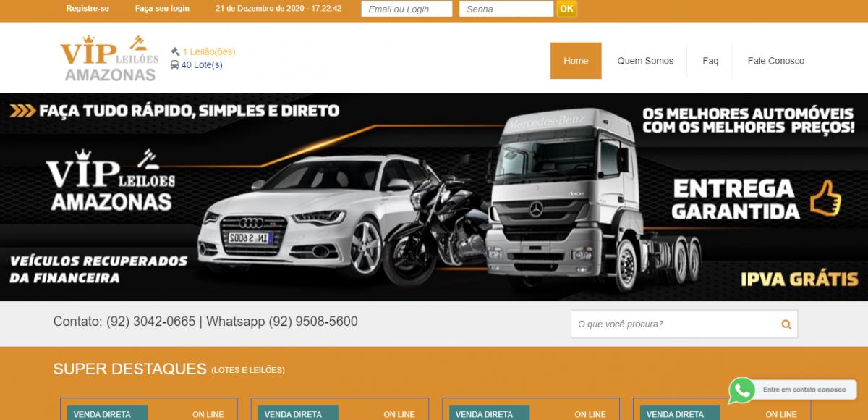Open WhatsApp chat via green icon
The width and height of the screenshot is (868, 420).
tap(742, 390)
